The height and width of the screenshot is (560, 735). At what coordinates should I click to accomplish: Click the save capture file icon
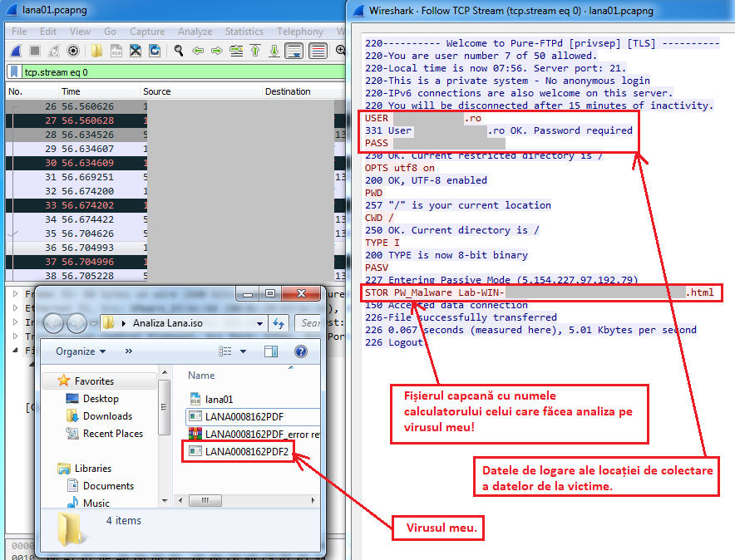[x=116, y=51]
